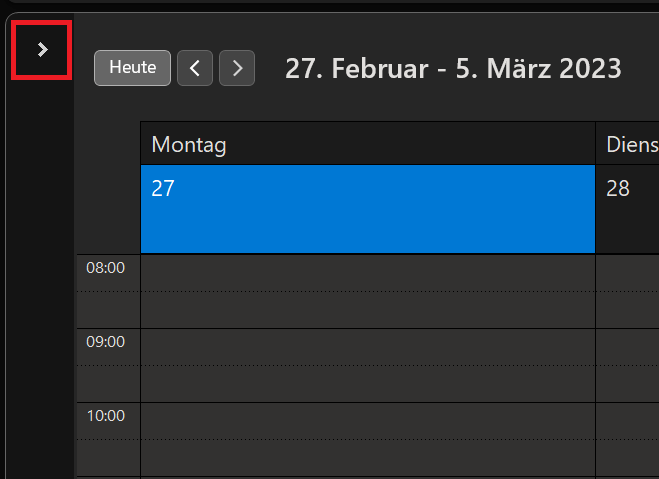Select the Monday 10:00 time slot
This screenshot has width=659, height=479.
(x=368, y=421)
